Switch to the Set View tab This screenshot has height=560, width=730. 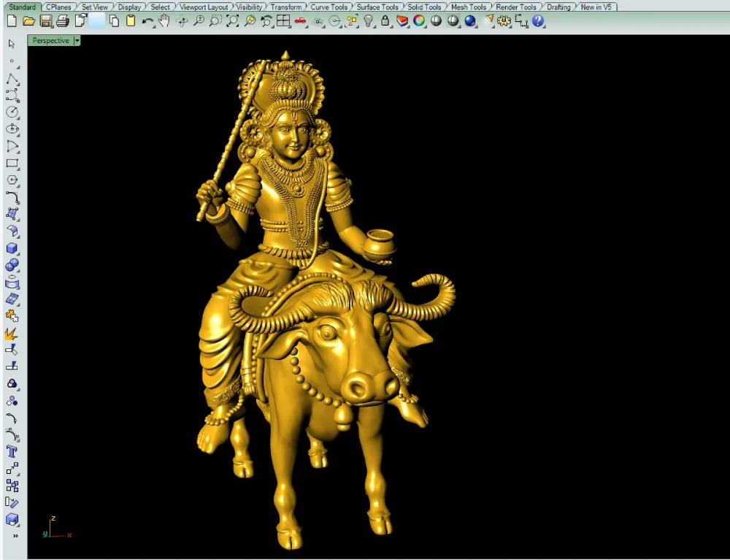click(x=94, y=7)
